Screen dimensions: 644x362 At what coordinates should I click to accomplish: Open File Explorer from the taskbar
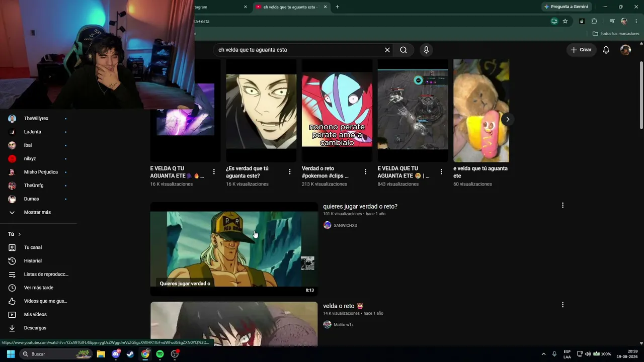[101, 354]
